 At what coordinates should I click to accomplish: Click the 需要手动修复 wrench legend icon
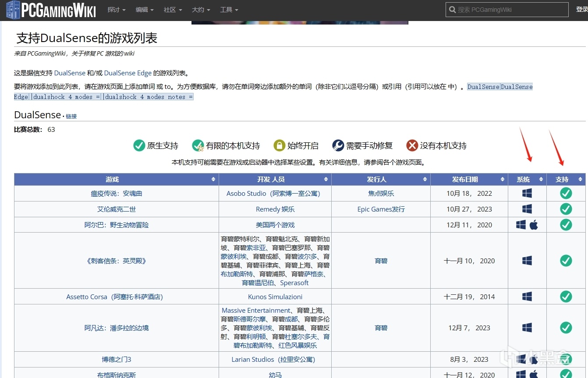point(338,145)
